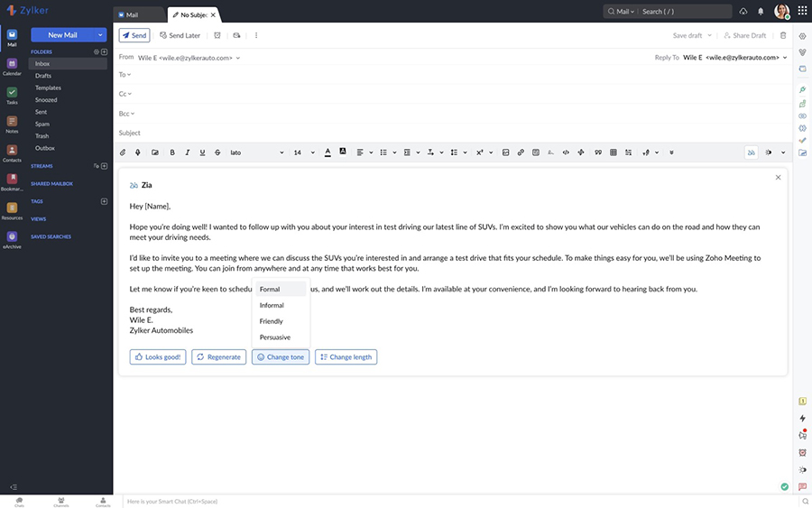Screen dimensions: 812x508
Task: Click Send Later
Action: (x=180, y=35)
